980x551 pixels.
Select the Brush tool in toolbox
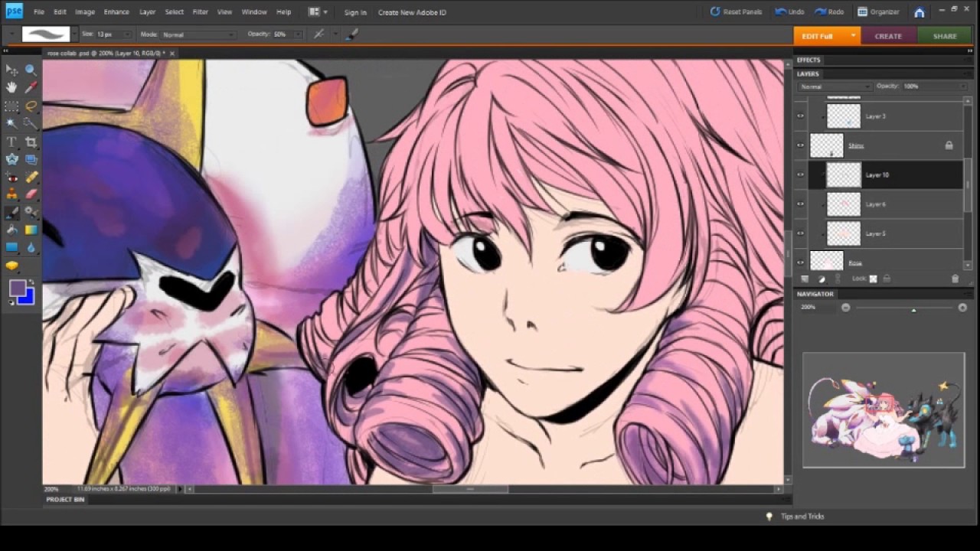coord(11,212)
